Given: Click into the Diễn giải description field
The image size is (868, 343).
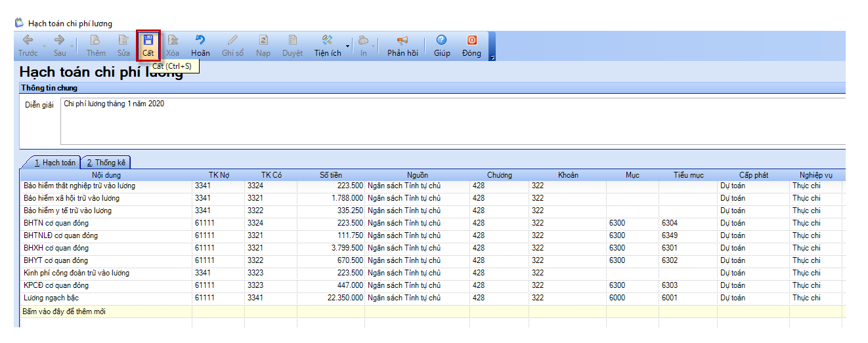Looking at the screenshot, I should (x=452, y=121).
